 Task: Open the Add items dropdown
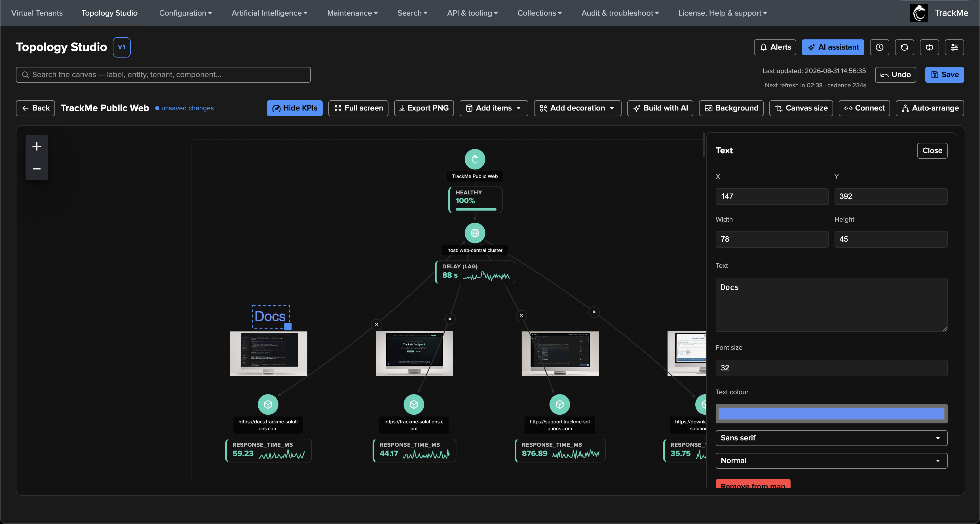pos(493,108)
